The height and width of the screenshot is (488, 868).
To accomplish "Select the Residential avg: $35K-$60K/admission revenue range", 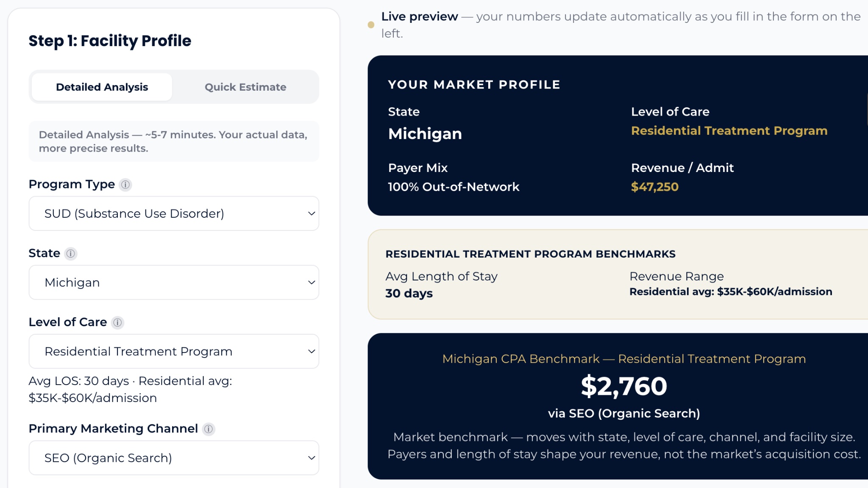I will tap(731, 292).
